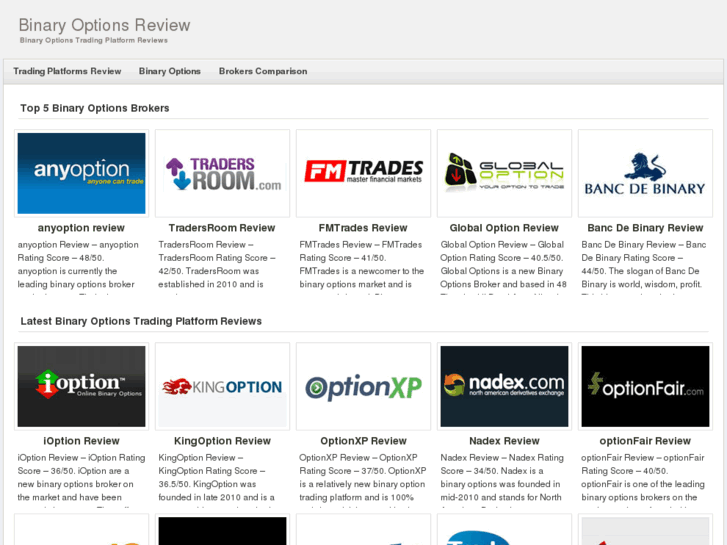Image resolution: width=727 pixels, height=545 pixels.
Task: Open the Binary Options Review site title
Action: click(x=104, y=25)
